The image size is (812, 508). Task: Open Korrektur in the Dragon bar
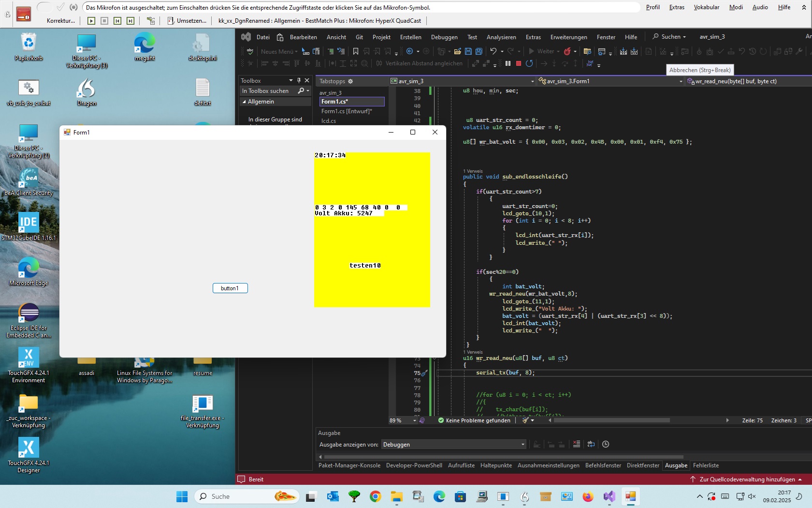click(61, 21)
